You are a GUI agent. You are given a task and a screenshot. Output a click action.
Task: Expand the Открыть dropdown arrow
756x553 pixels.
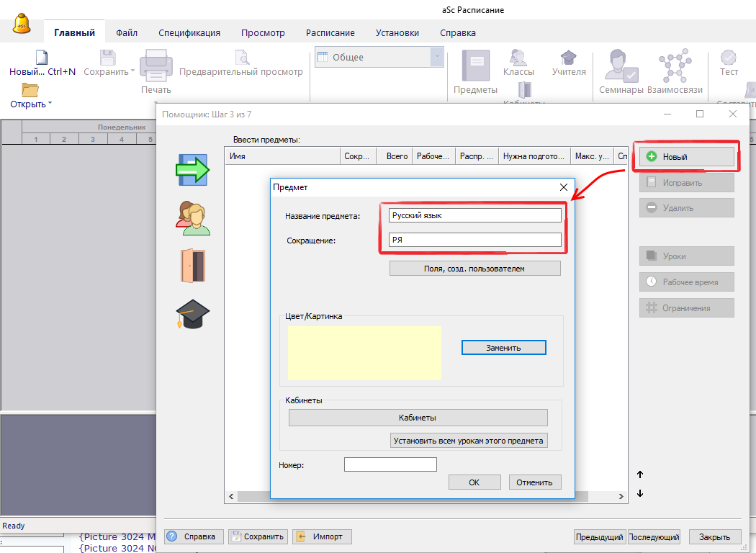click(50, 104)
